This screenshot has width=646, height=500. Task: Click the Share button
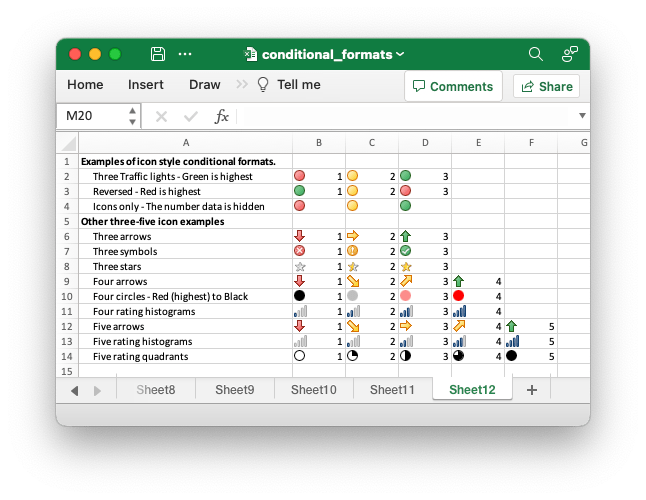[546, 86]
